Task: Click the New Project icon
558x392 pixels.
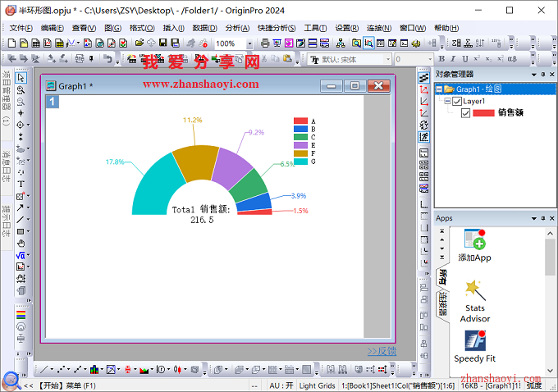Action: click(11, 43)
